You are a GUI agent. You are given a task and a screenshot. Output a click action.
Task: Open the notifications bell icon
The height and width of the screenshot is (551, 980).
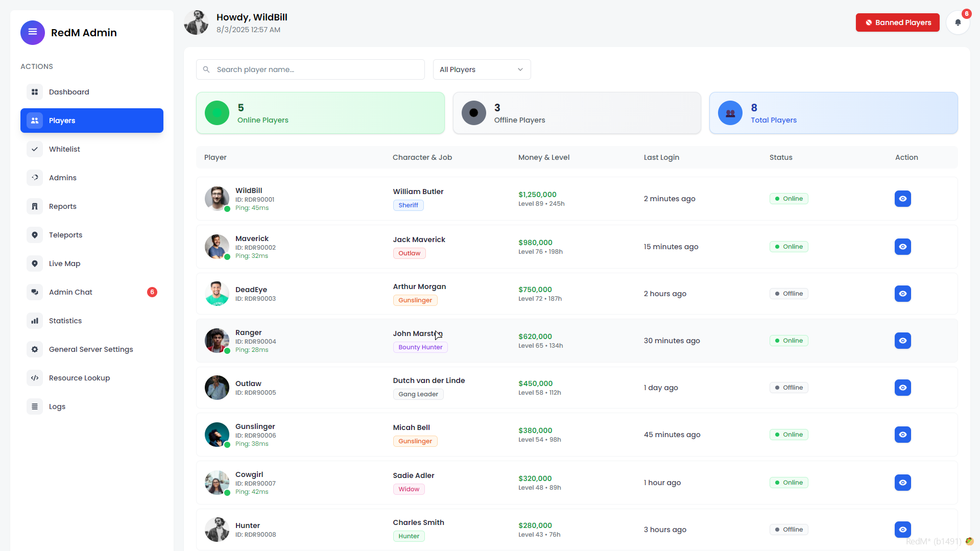point(958,22)
